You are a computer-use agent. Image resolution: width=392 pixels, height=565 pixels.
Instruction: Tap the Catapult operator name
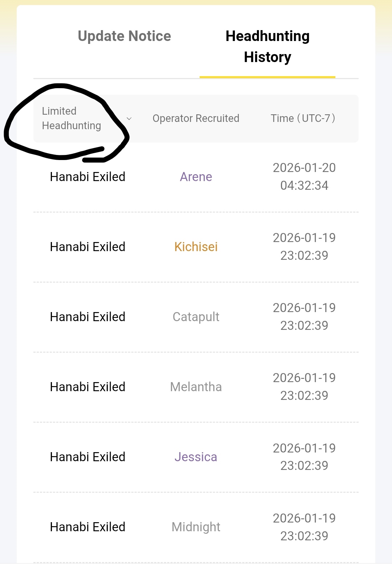pos(196,317)
